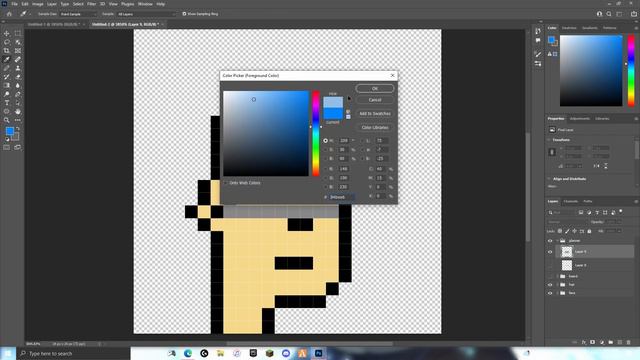Select the Pen tool

[18, 94]
